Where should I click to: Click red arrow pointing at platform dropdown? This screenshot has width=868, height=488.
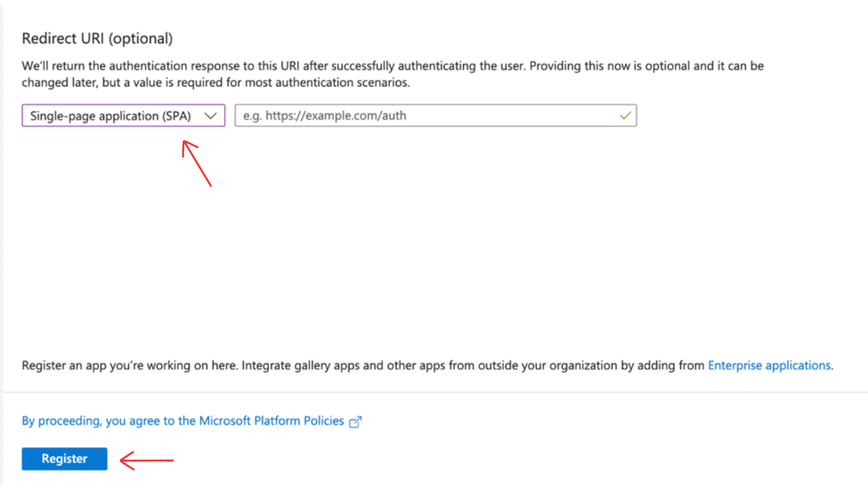[x=197, y=164]
